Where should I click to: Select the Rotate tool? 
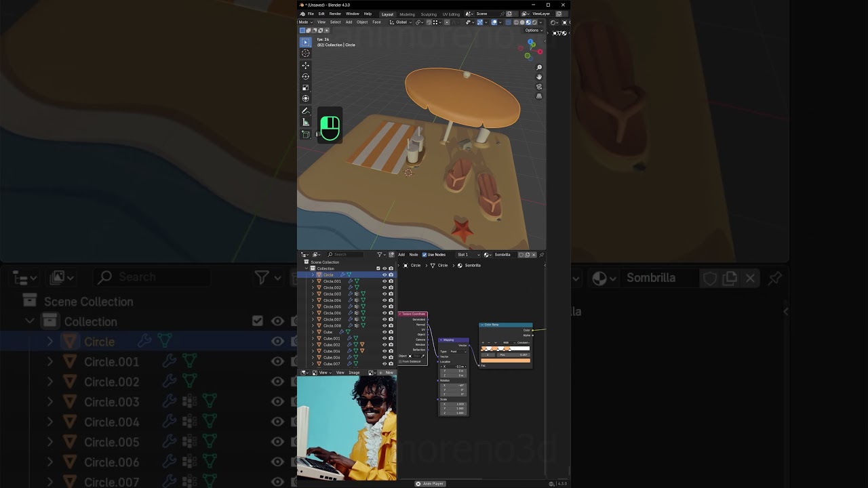click(x=305, y=77)
